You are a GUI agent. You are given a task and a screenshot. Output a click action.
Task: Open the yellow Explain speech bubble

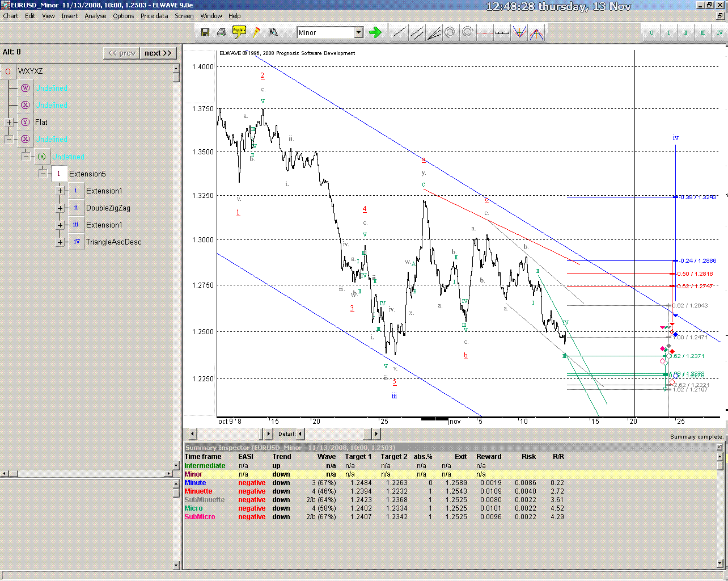click(x=239, y=32)
